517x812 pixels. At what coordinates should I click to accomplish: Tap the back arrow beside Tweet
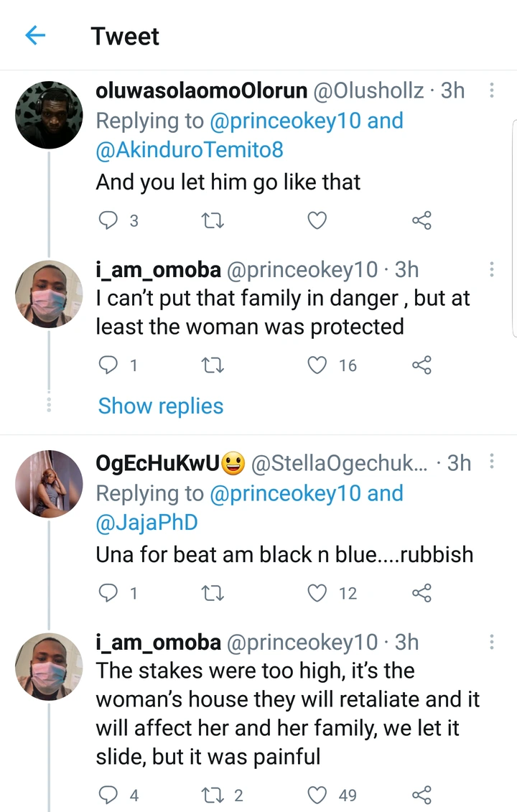coord(35,36)
